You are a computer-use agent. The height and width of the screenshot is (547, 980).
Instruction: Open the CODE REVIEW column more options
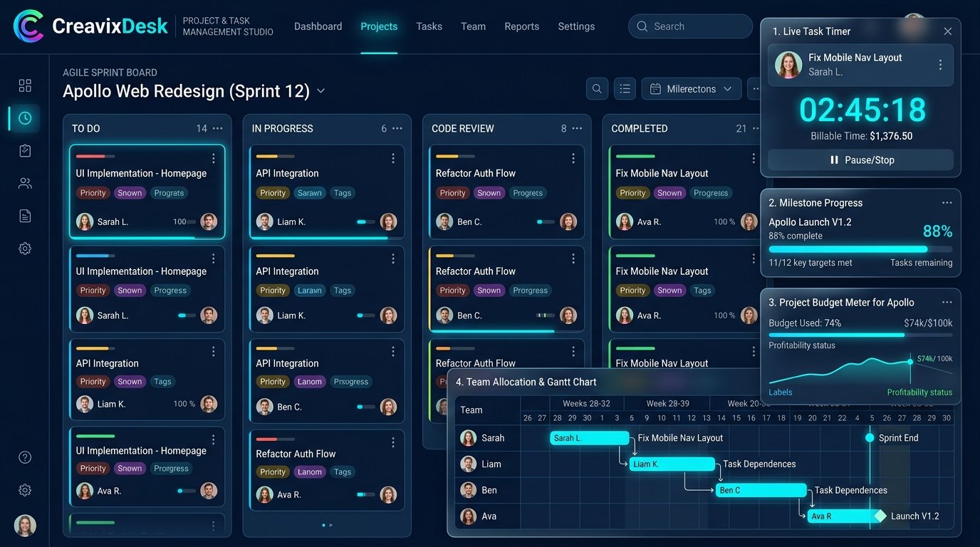(577, 128)
